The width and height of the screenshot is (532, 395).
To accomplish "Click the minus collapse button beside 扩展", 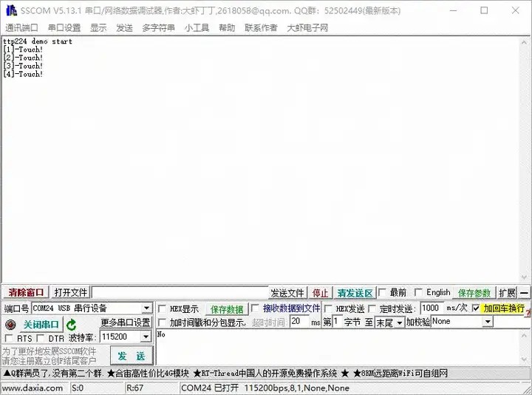I will 524,293.
